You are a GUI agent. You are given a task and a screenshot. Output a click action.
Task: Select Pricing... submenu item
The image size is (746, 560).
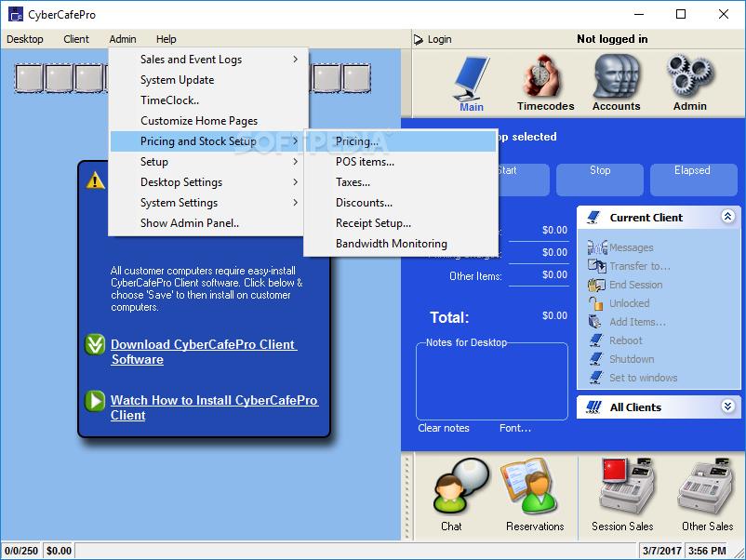(x=401, y=141)
